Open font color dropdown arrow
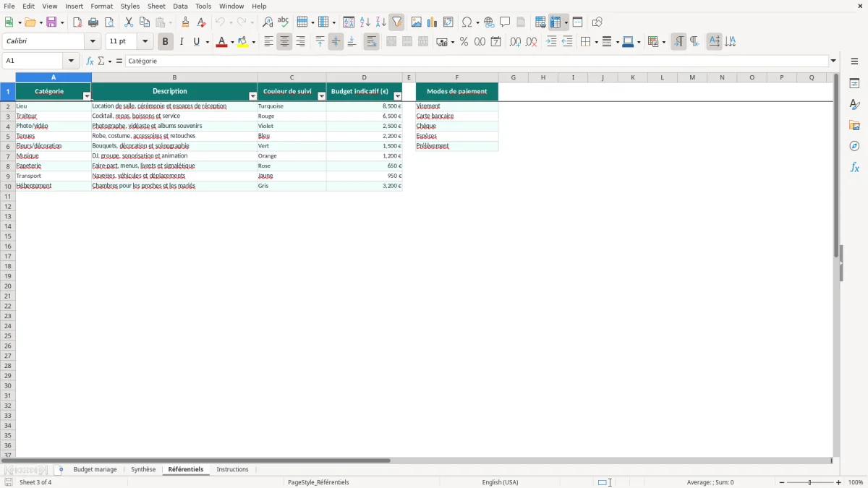 [231, 42]
